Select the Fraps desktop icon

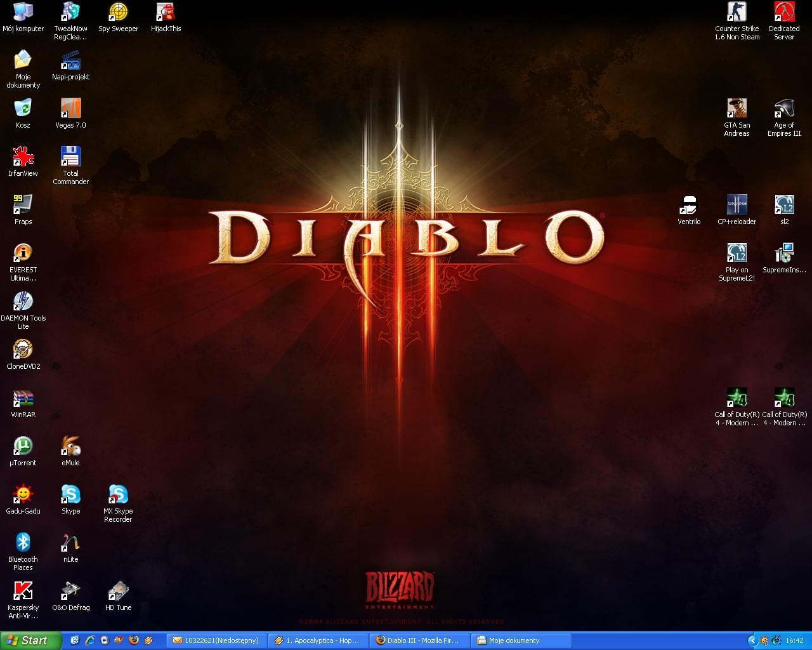coord(23,210)
